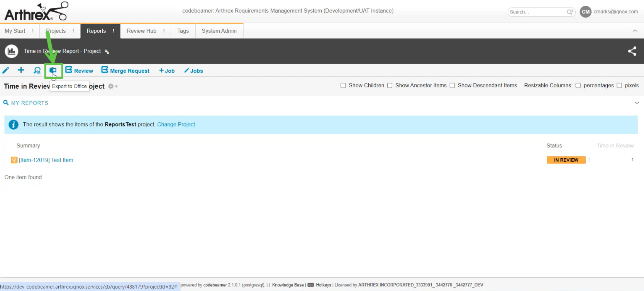Click the plus icon to add new report

21,70
